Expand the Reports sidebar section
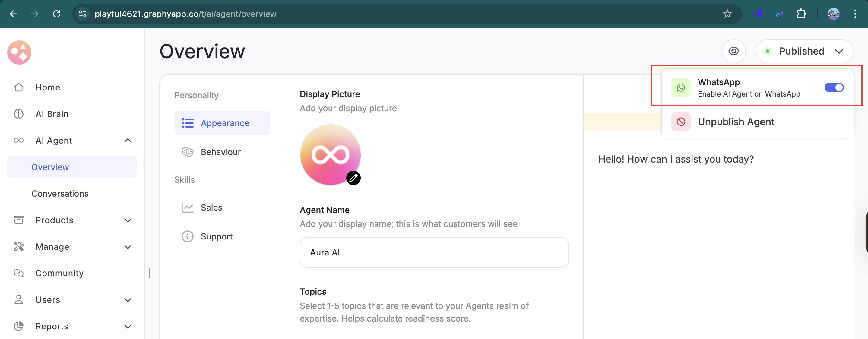 128,326
